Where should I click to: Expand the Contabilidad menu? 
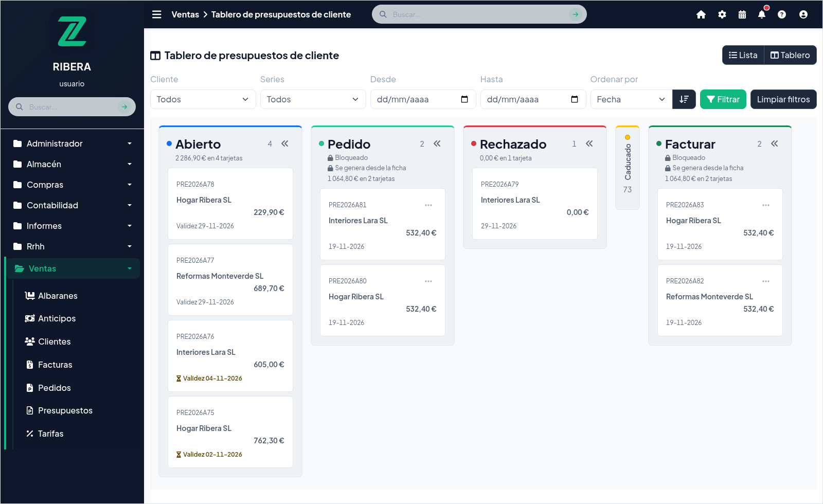[x=72, y=205]
